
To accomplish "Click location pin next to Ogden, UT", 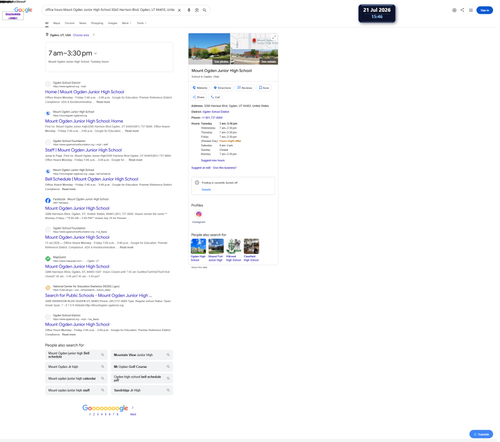I will tap(47, 35).
